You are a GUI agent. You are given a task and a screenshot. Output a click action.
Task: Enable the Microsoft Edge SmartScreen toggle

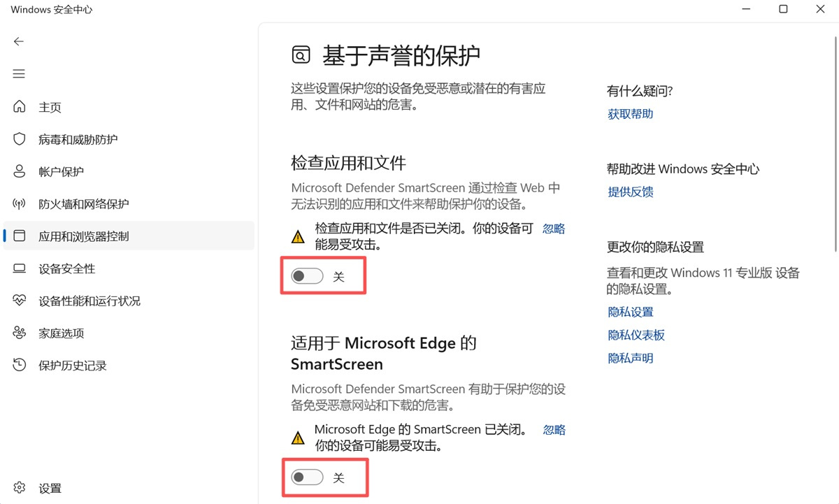308,477
